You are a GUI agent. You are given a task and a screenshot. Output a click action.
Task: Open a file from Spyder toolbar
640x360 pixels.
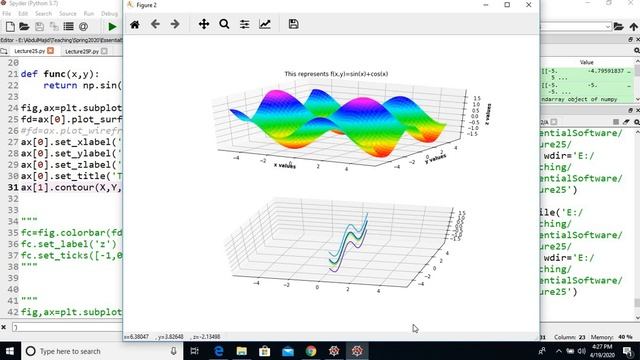pos(24,27)
